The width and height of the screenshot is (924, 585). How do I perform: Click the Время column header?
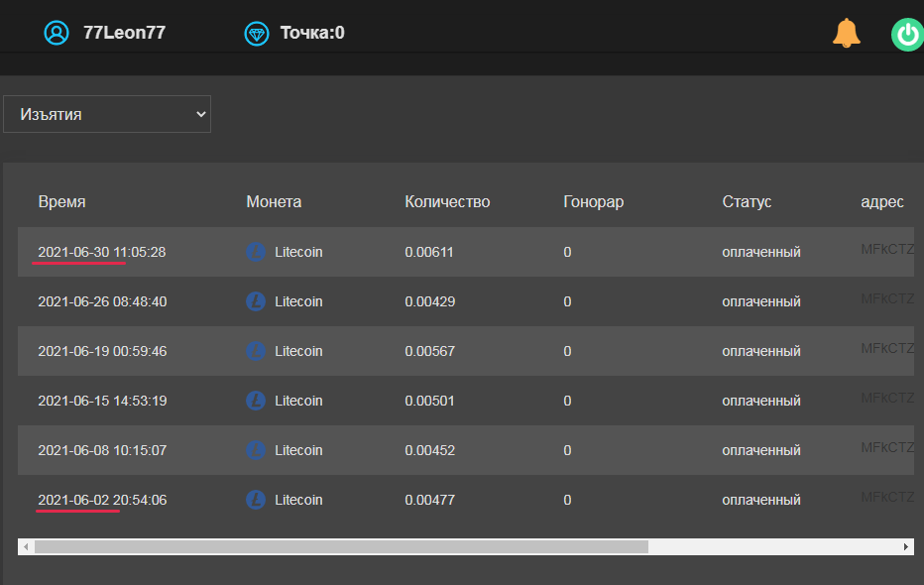pyautogui.click(x=61, y=201)
